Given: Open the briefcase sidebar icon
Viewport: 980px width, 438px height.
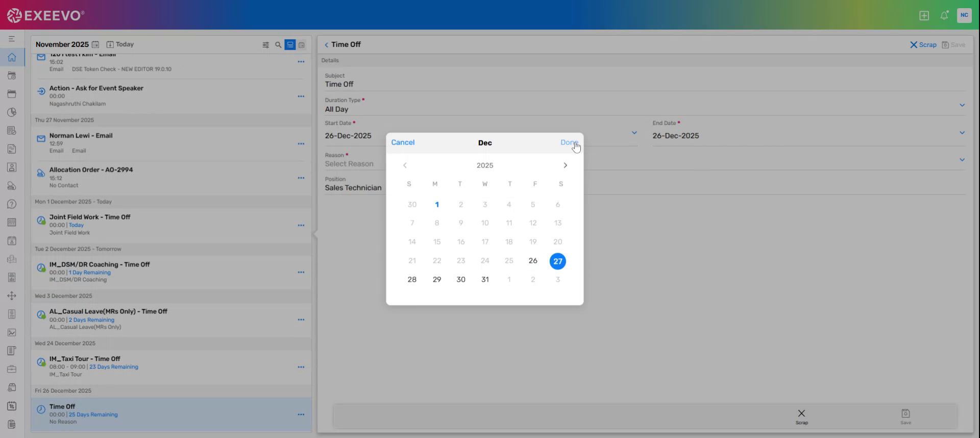Looking at the screenshot, I should 12,369.
